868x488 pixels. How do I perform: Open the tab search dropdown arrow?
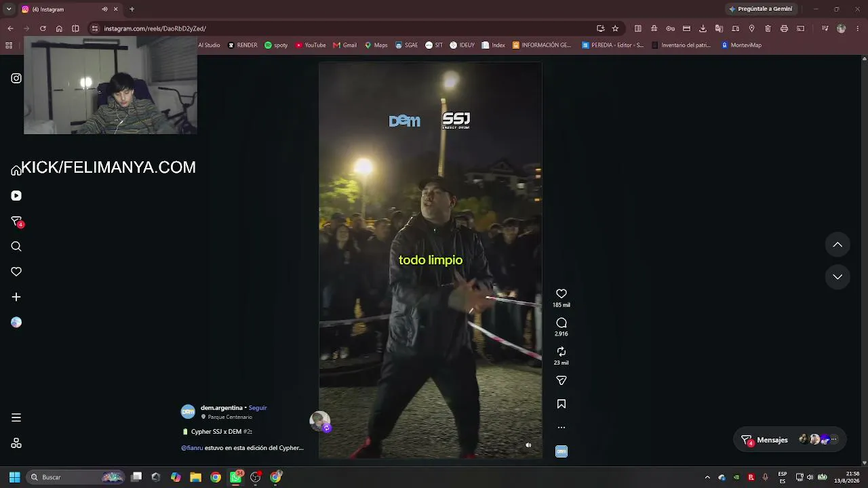pyautogui.click(x=9, y=9)
